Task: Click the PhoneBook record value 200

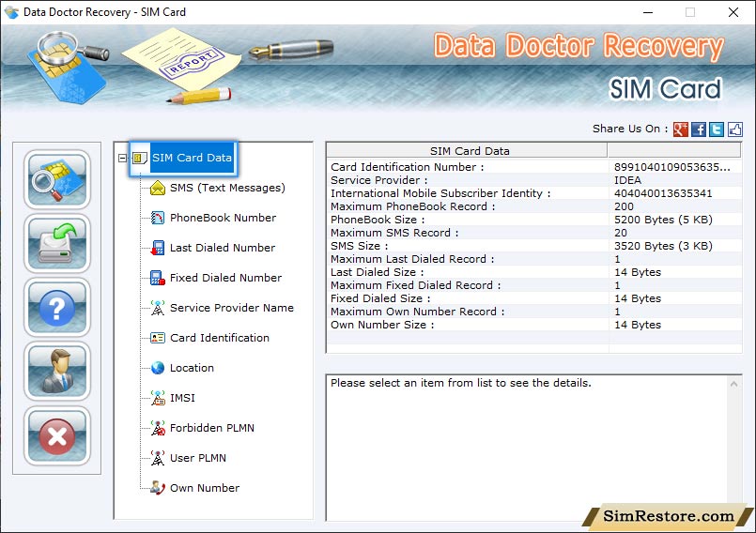Action: coord(624,206)
